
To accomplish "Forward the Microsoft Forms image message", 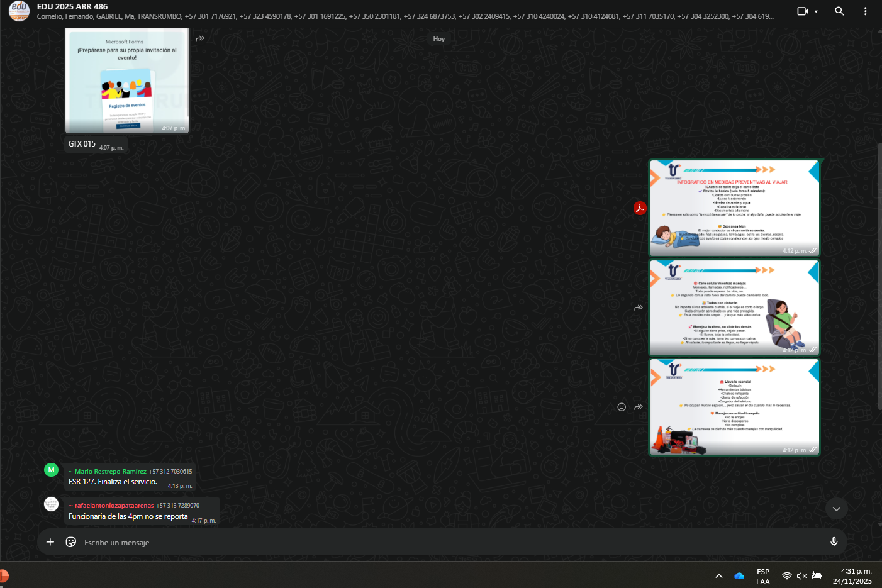I will click(x=200, y=39).
